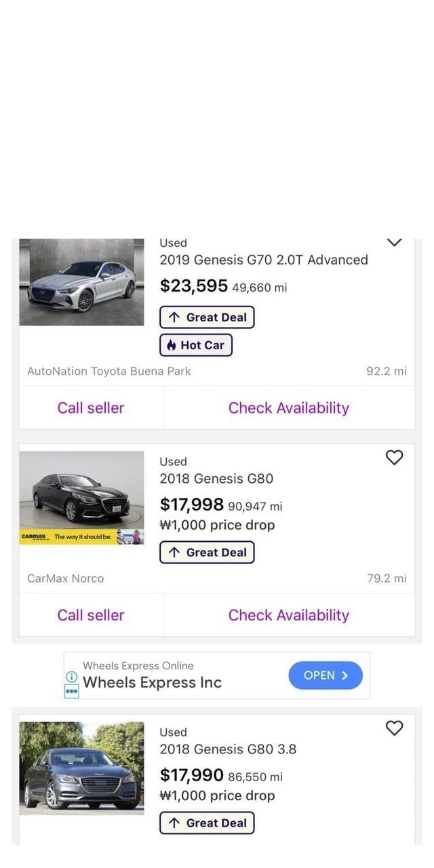Open silver Genesis G70 photo

(x=81, y=282)
